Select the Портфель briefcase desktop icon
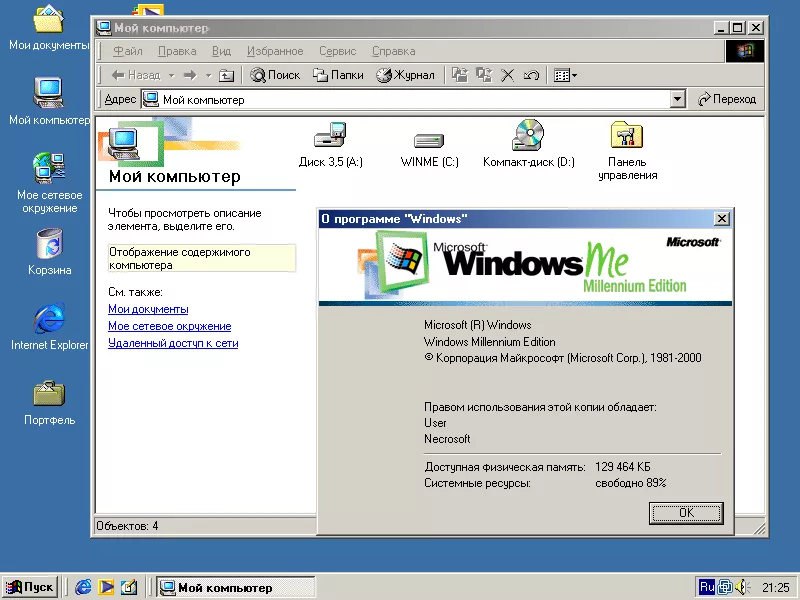The image size is (800, 600). point(49,403)
